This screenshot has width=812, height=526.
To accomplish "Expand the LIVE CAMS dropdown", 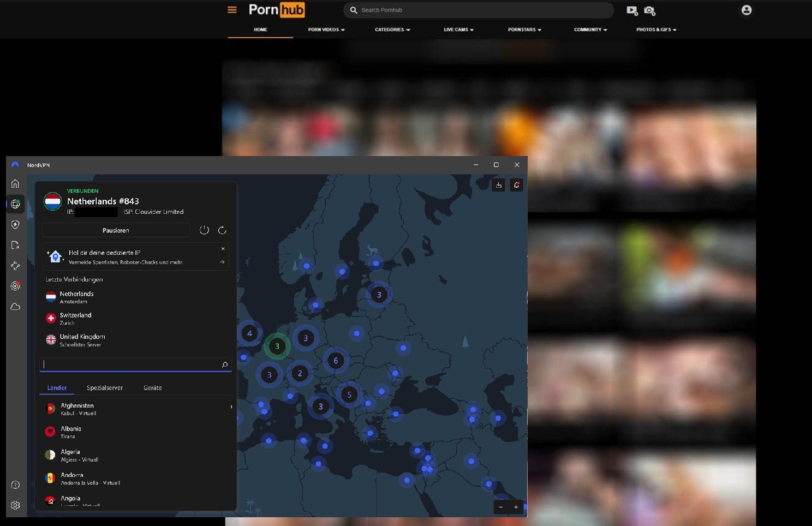I will pos(458,29).
